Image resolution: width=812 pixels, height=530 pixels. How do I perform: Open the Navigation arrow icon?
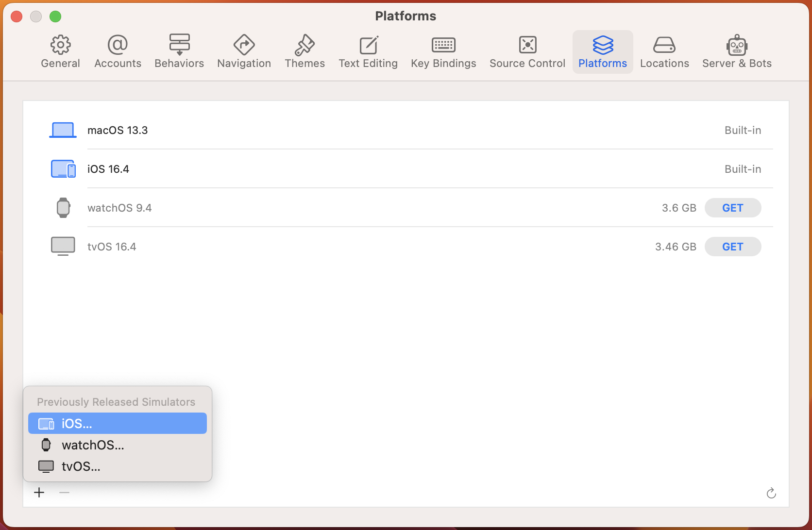(x=244, y=45)
